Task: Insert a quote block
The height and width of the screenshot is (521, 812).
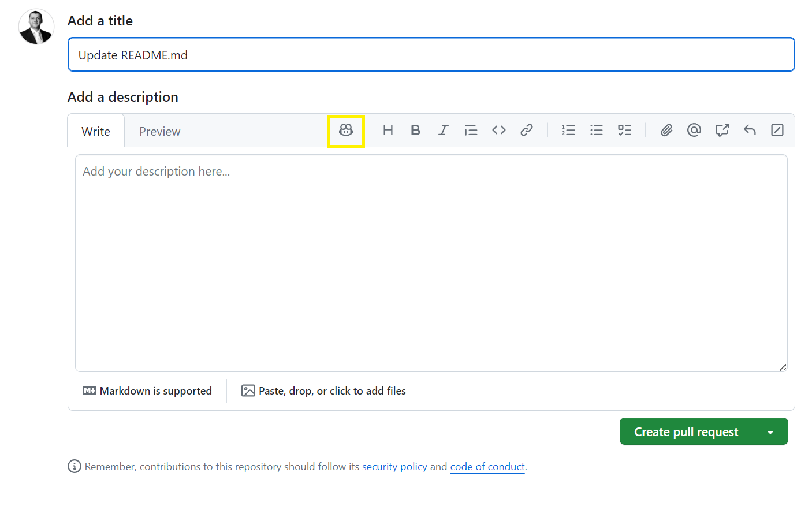Action: (471, 131)
